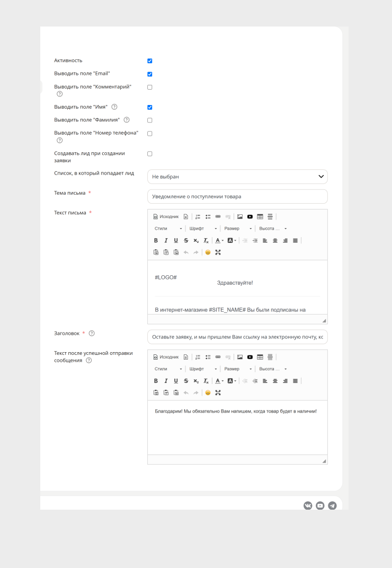This screenshot has width=392, height=568.
Task: Enable Выводить поле "Комментарий" checkbox
Action: 150,88
